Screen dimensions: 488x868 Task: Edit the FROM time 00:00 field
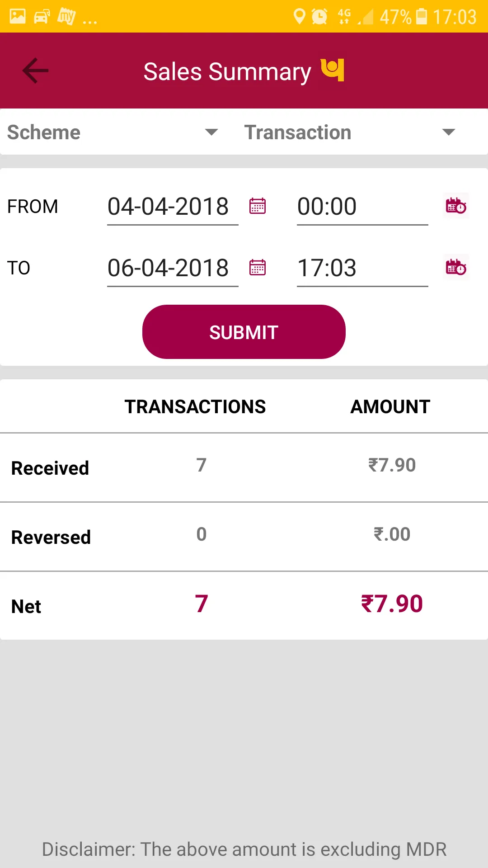362,208
